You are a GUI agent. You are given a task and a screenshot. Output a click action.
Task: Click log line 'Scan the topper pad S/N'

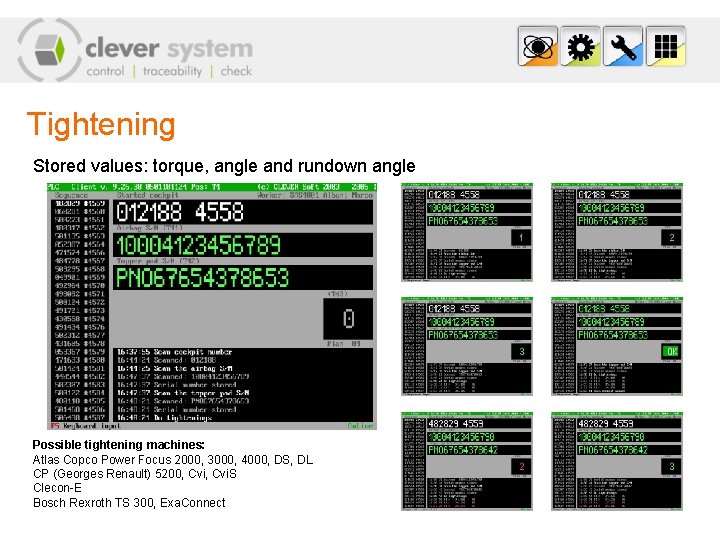coord(183,393)
